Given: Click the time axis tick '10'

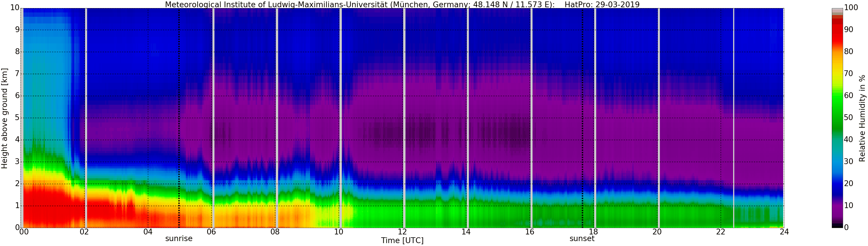Looking at the screenshot, I should pyautogui.click(x=339, y=232).
